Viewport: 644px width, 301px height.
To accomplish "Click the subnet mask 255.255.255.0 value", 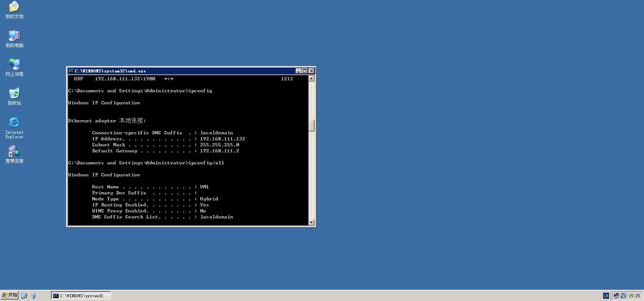I will click(220, 145).
